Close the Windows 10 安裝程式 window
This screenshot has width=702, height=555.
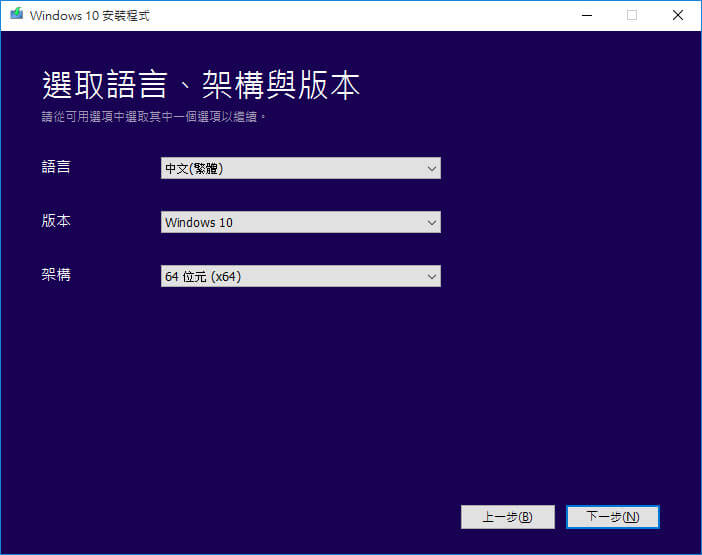point(677,15)
